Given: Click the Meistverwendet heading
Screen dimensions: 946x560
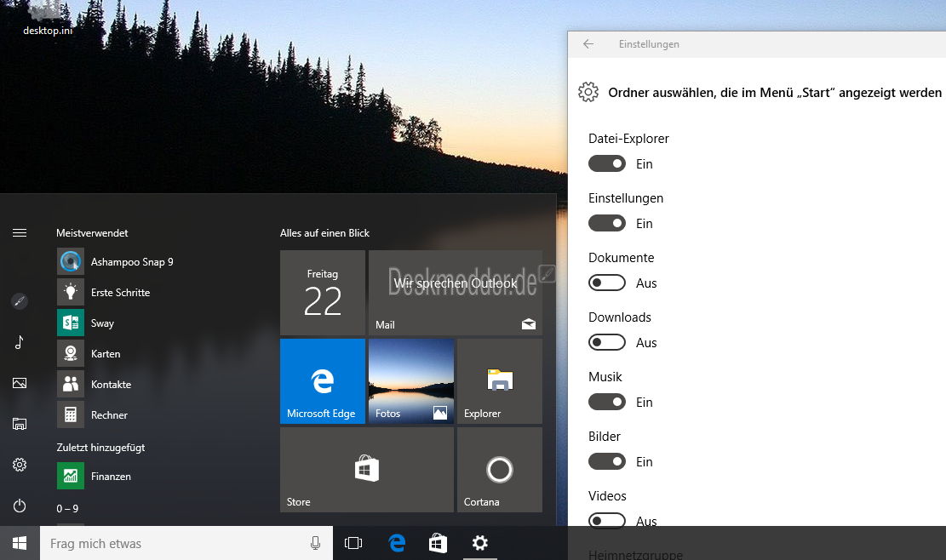Looking at the screenshot, I should tap(92, 232).
